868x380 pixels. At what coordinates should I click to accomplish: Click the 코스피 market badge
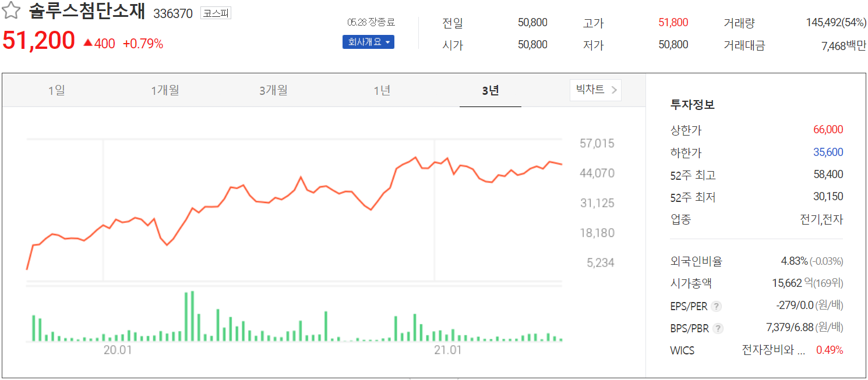coord(216,13)
